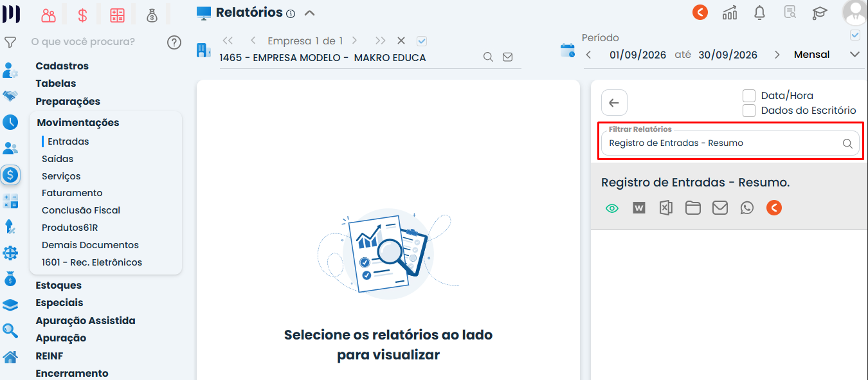Click the company email envelope icon
868x380 pixels.
[x=508, y=57]
